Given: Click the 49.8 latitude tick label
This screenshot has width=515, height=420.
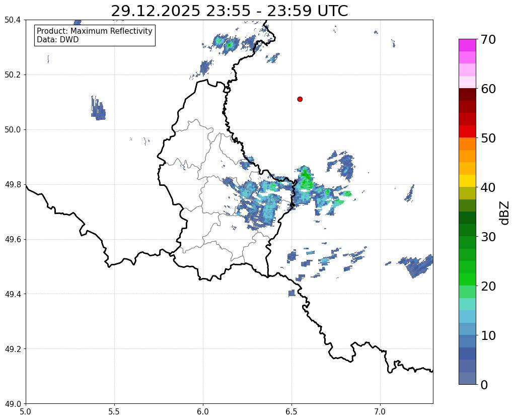Looking at the screenshot, I should (x=13, y=185).
